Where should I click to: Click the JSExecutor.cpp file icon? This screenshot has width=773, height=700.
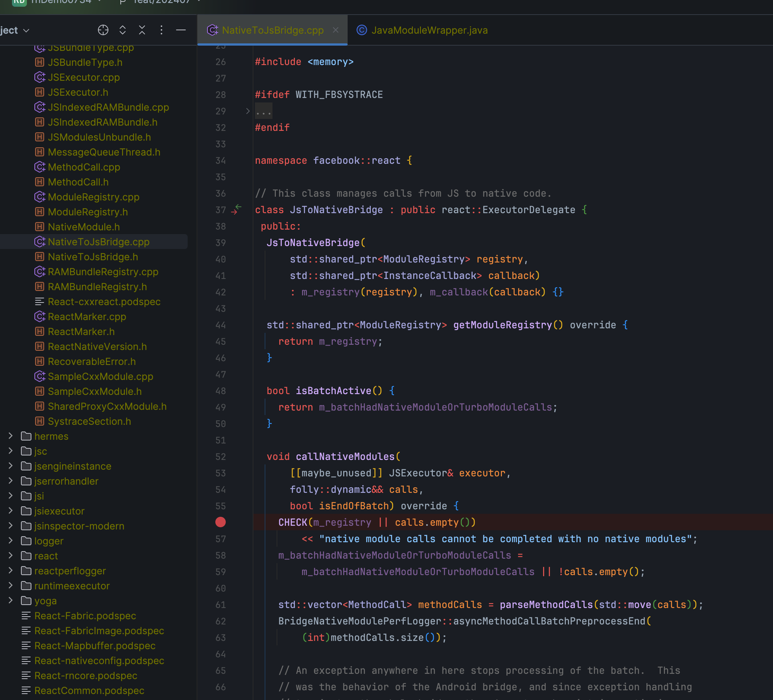pos(40,77)
